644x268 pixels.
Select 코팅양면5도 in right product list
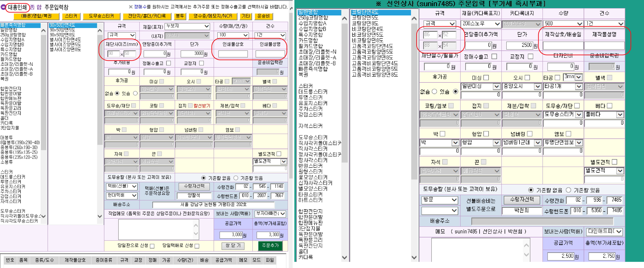[x=365, y=18]
